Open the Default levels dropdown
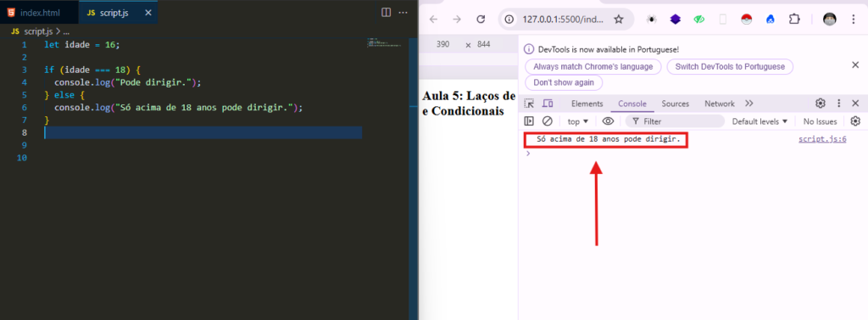Screen dimensions: 868x320 [x=759, y=121]
